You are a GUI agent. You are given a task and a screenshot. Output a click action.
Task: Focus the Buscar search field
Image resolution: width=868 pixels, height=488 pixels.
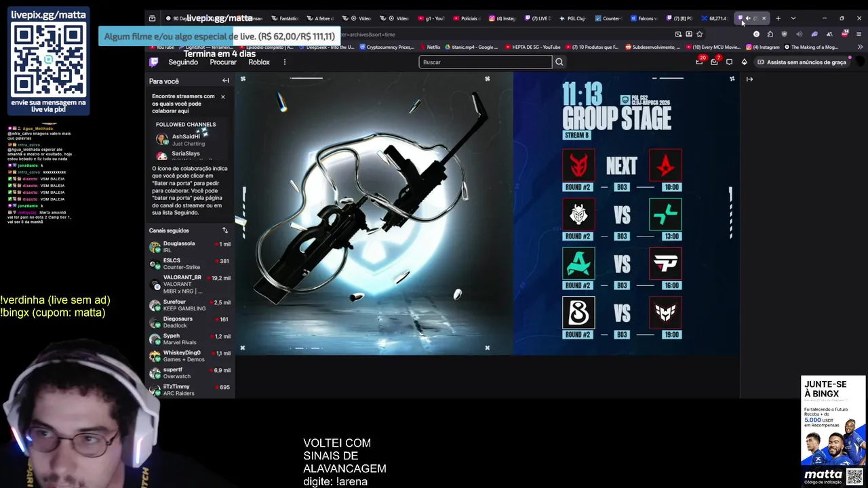pyautogui.click(x=486, y=62)
